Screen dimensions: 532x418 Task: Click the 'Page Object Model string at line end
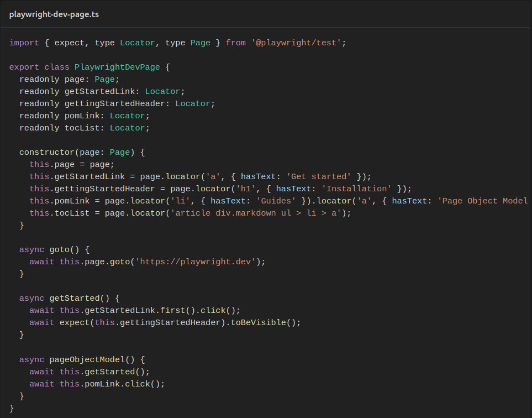(x=483, y=201)
